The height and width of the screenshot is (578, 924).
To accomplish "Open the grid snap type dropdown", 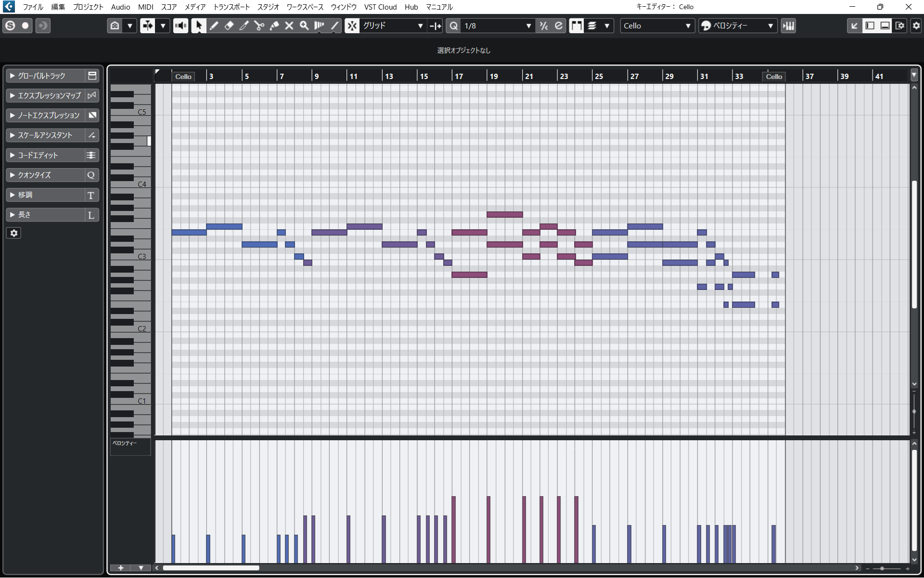I will (393, 26).
